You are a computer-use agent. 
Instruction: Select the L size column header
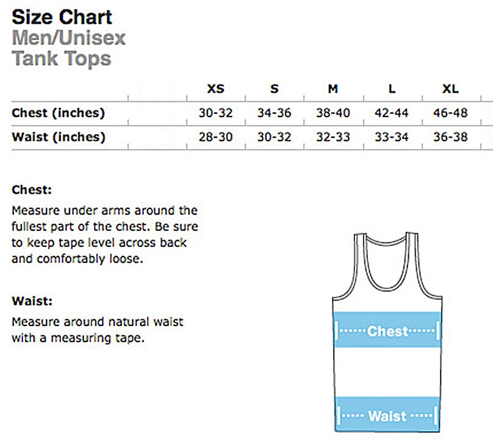(392, 89)
